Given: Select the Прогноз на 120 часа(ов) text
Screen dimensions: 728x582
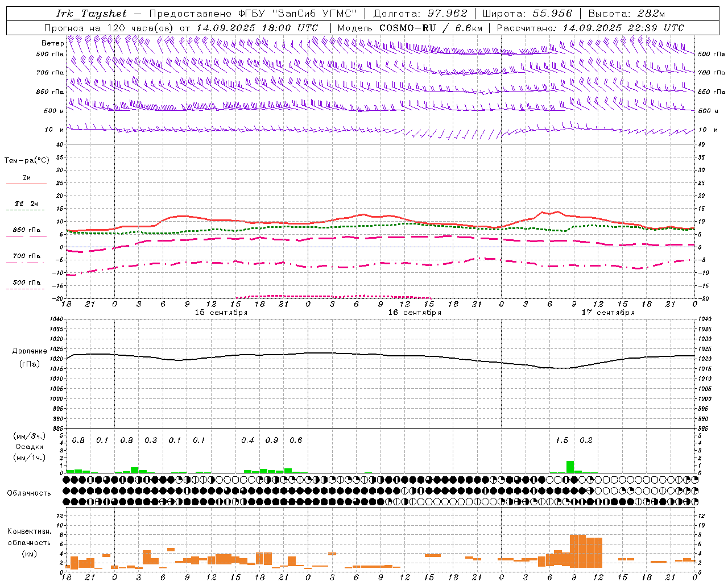Looking at the screenshot, I should tap(109, 28).
